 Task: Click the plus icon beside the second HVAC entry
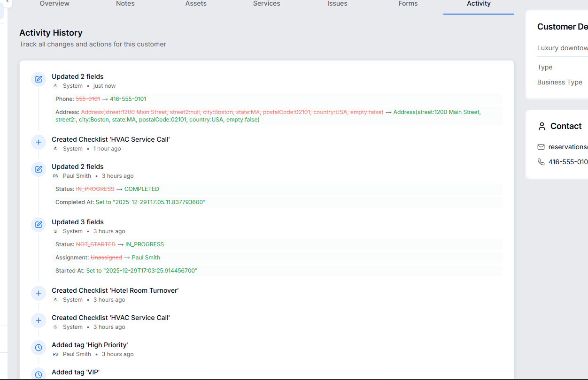(x=39, y=320)
